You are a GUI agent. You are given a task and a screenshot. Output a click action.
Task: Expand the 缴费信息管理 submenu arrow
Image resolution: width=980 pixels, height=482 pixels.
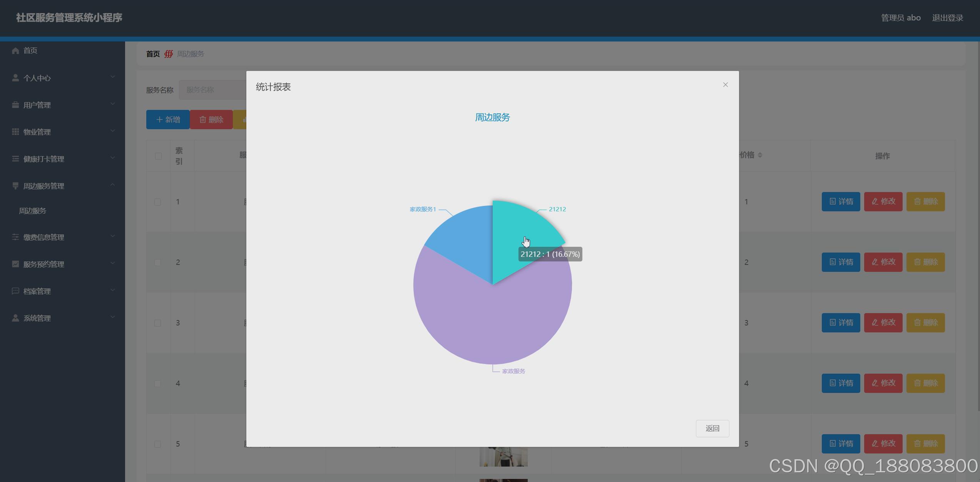point(113,236)
